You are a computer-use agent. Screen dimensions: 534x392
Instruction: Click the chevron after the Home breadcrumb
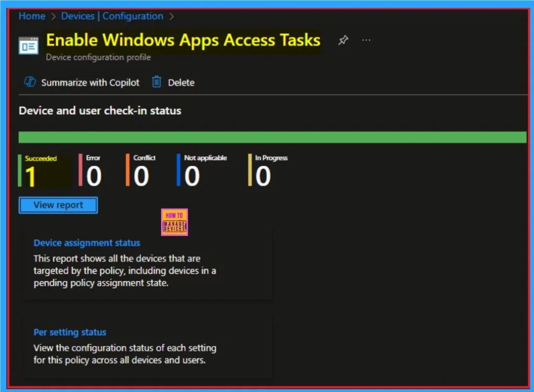(53, 17)
